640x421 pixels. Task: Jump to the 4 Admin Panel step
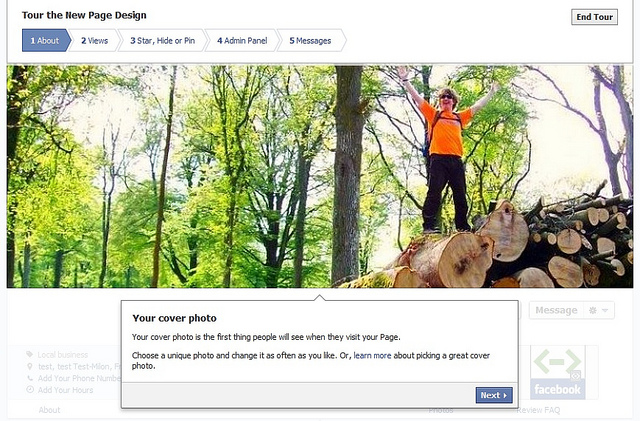tap(242, 41)
